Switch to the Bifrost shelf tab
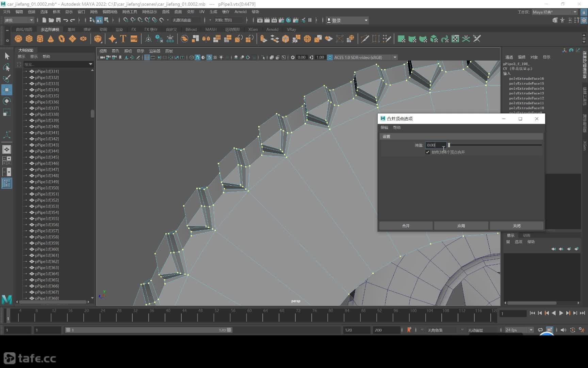The width and height of the screenshot is (588, 368). [x=191, y=29]
